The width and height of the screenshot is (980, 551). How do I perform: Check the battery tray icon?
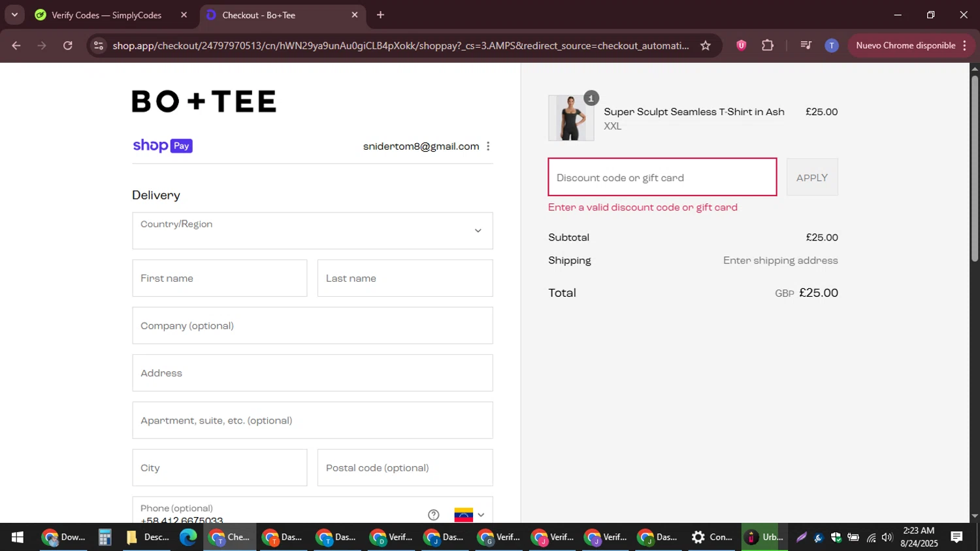coord(853,537)
